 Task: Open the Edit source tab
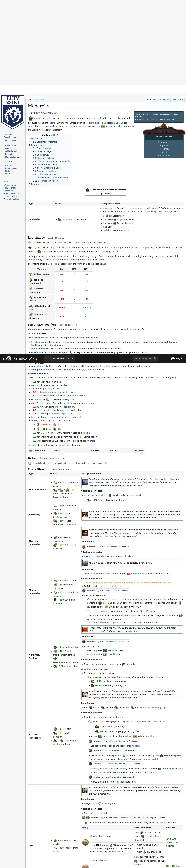(x=164, y=100)
